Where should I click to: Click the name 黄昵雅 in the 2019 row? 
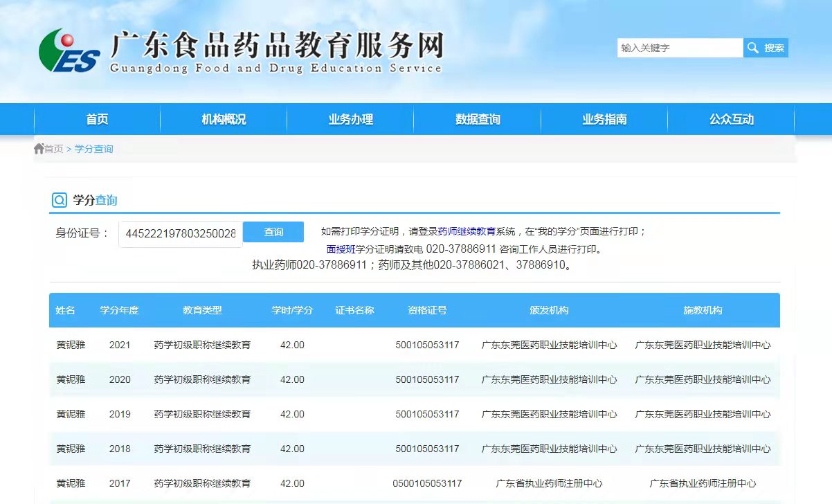[71, 414]
